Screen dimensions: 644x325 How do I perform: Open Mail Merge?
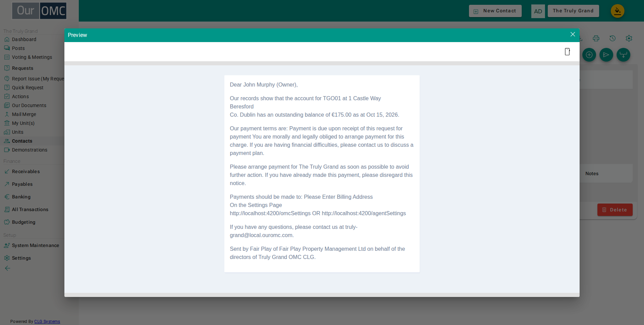[x=24, y=114]
